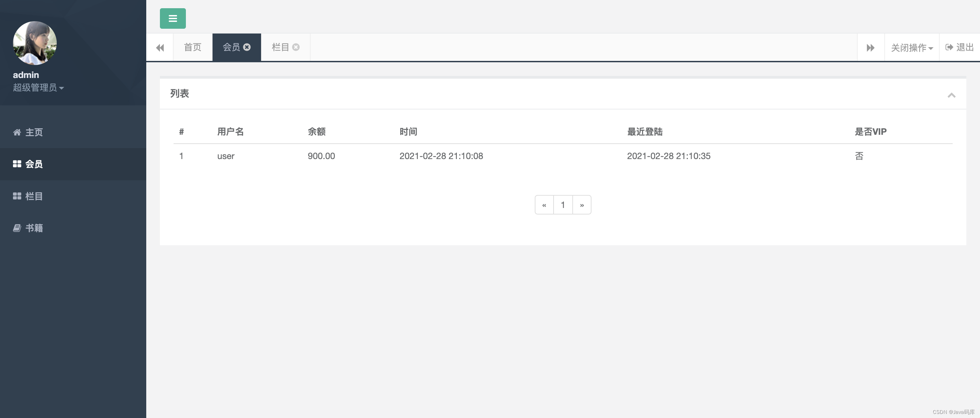Close the 栏目 tab via x icon

(296, 47)
